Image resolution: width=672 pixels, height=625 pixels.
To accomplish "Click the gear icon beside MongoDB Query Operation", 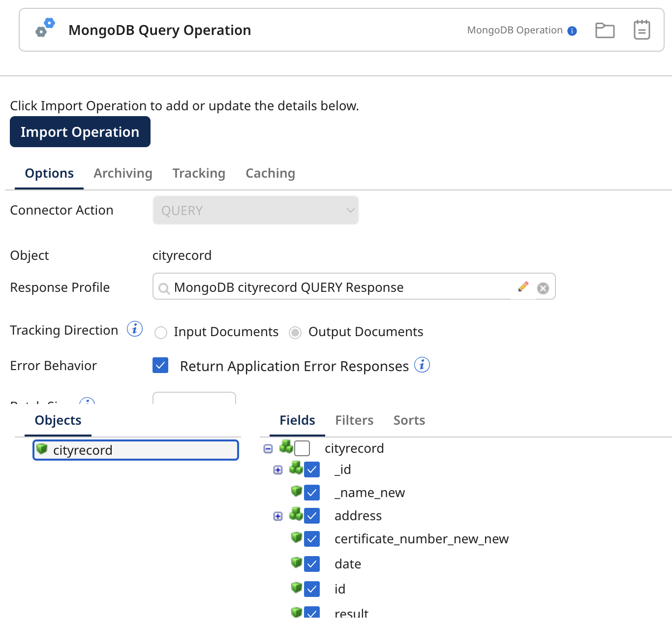I will [x=45, y=28].
